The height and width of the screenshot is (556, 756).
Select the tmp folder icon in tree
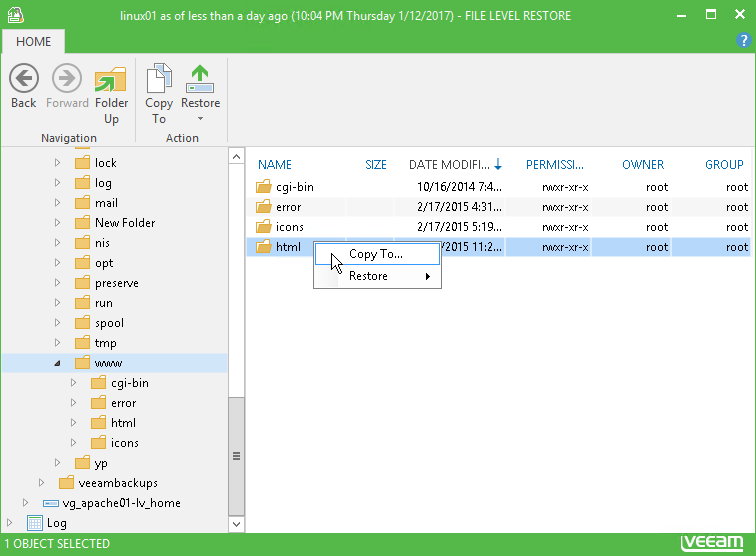click(x=82, y=342)
